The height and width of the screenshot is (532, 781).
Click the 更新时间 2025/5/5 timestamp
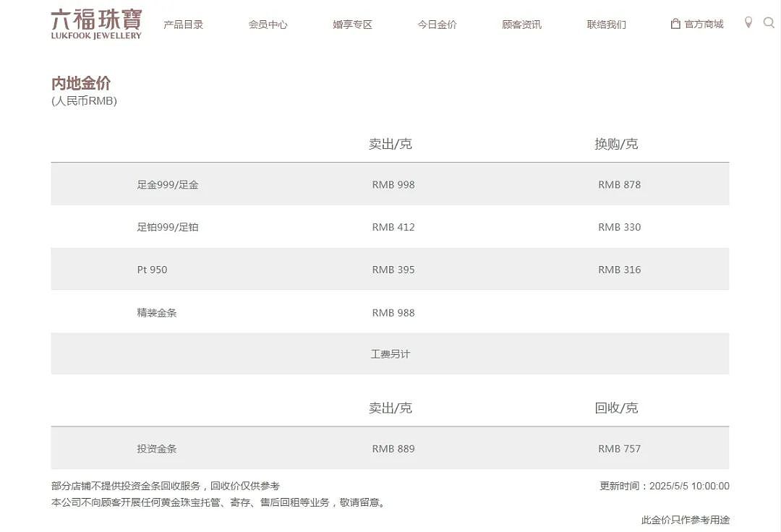tap(665, 486)
